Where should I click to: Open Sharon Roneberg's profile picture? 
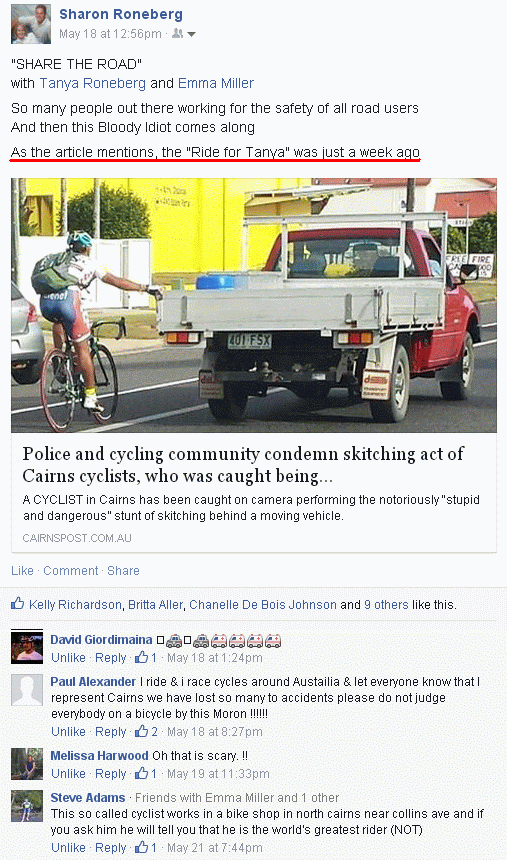pos(31,24)
